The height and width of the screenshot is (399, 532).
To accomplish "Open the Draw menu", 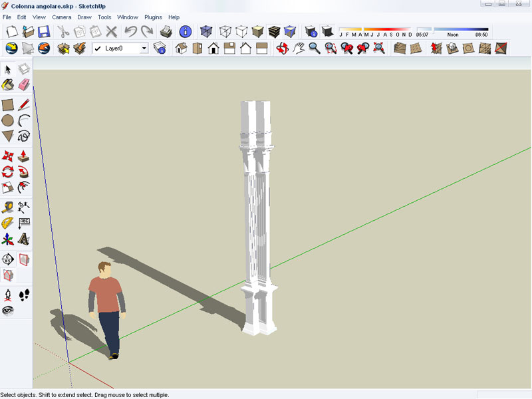I will pos(84,17).
